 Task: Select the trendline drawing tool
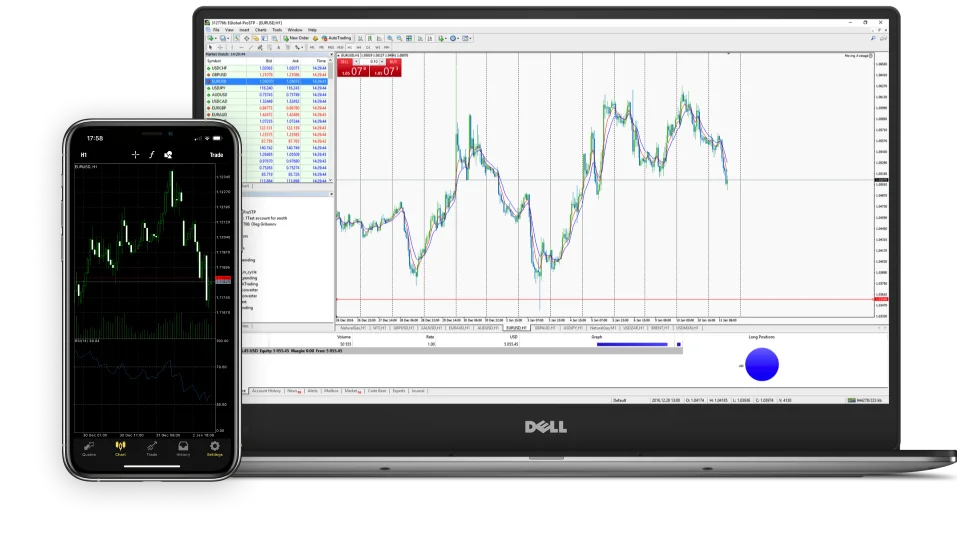pos(251,47)
